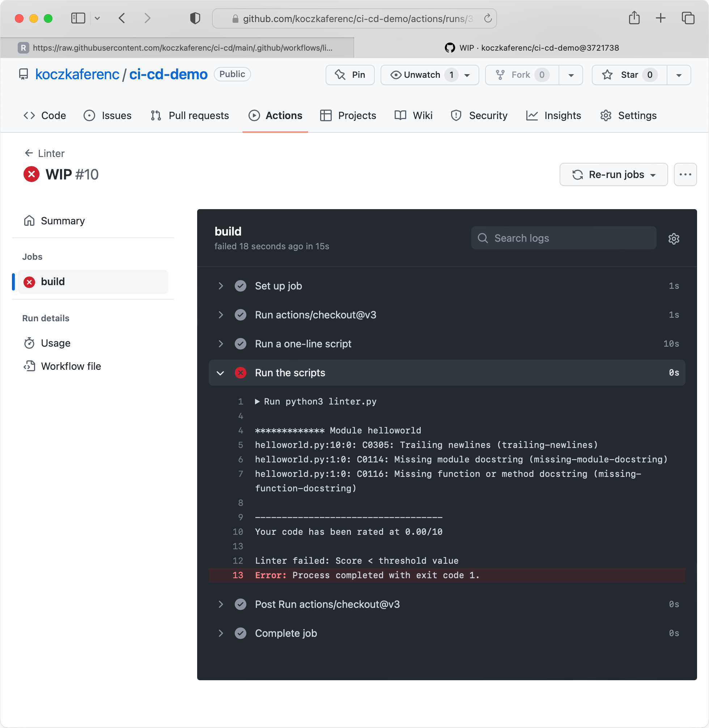Open the Unwatch notifications dropdown
The image size is (709, 728).
430,75
